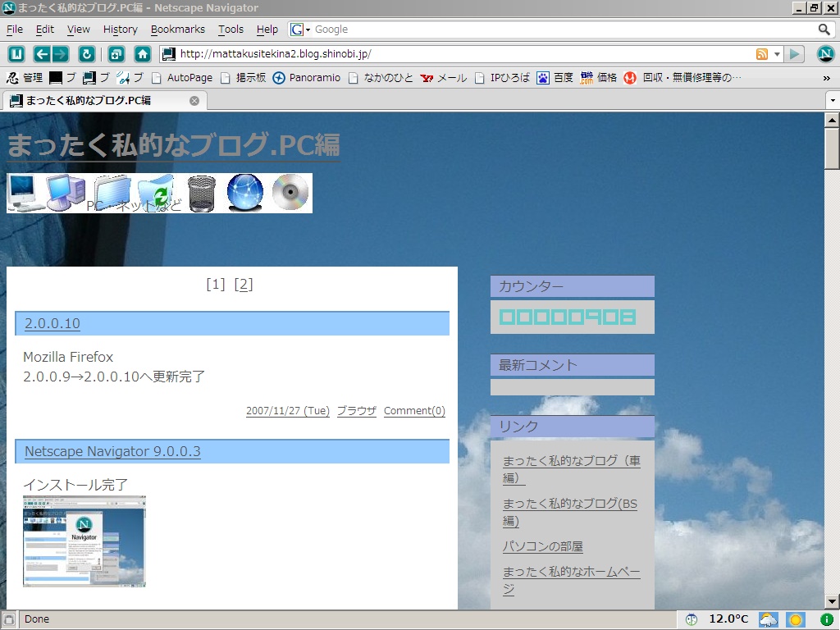The width and height of the screenshot is (840, 630).
Task: Open the 百度 bookmark
Action: [555, 78]
